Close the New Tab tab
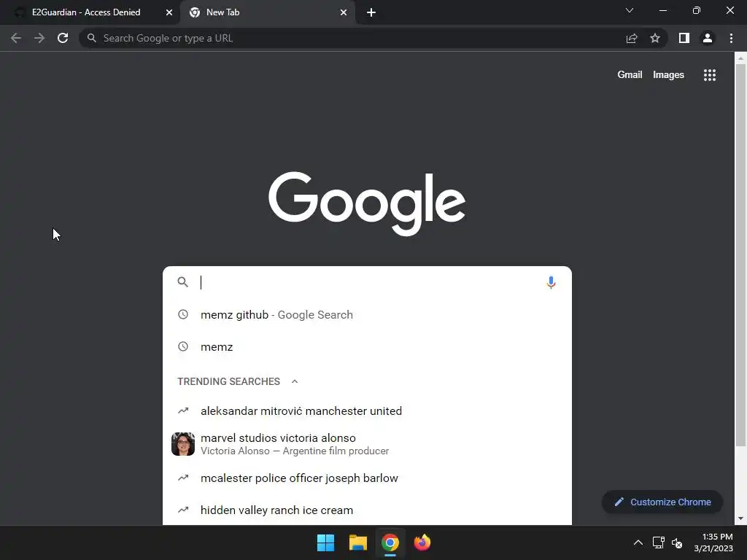 (344, 12)
